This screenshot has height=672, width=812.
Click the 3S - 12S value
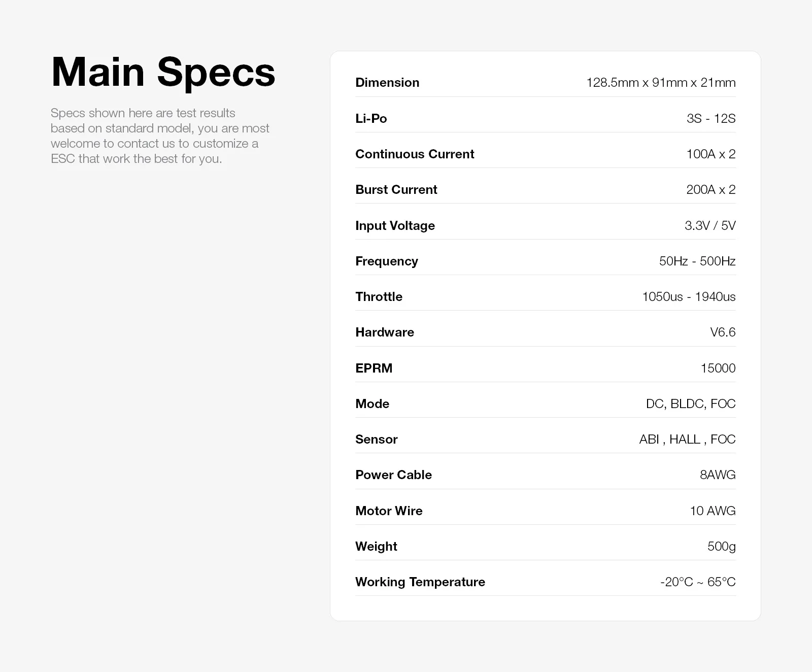pos(710,118)
